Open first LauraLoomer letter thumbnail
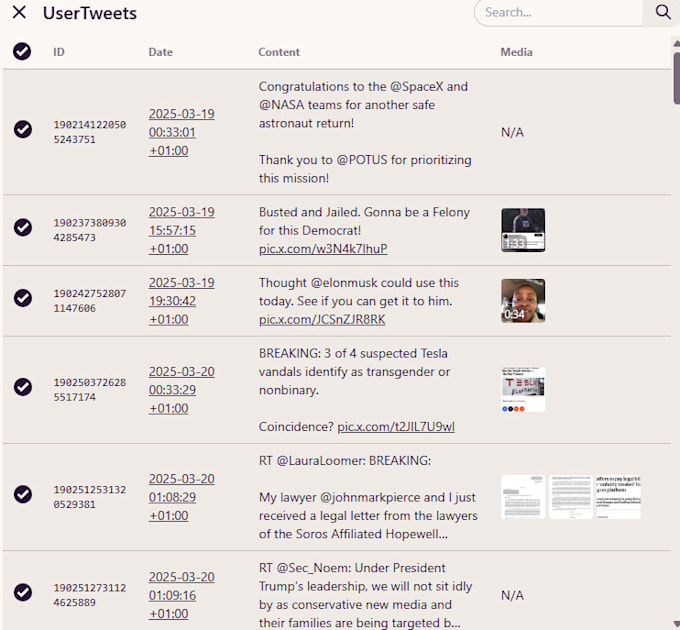This screenshot has height=630, width=680. [x=523, y=497]
